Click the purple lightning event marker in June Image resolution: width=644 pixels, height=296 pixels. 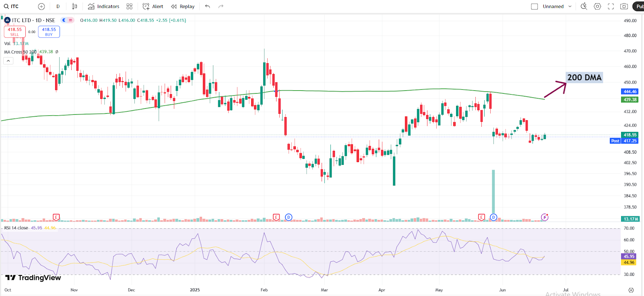click(x=545, y=217)
